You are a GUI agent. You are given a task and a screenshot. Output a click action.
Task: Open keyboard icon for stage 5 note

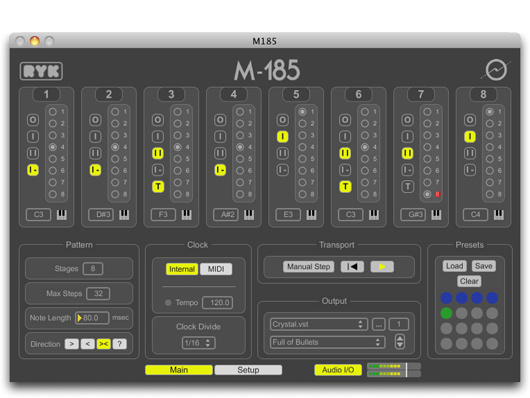click(x=311, y=214)
